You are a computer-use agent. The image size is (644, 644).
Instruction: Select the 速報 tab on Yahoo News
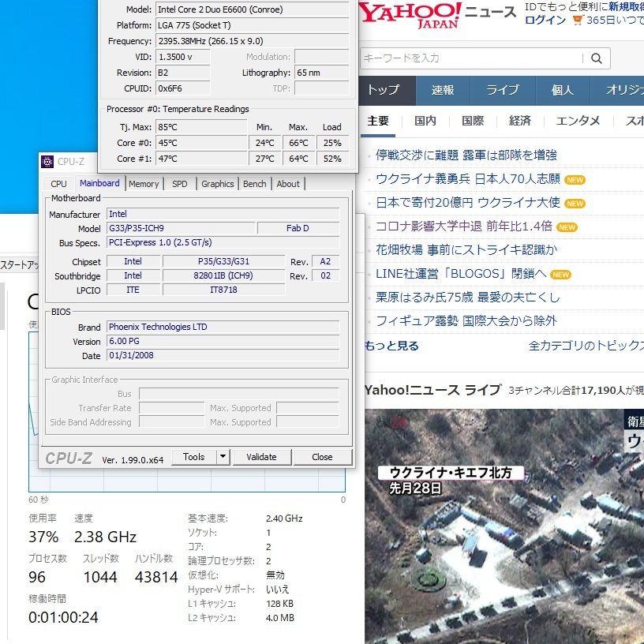(x=443, y=91)
